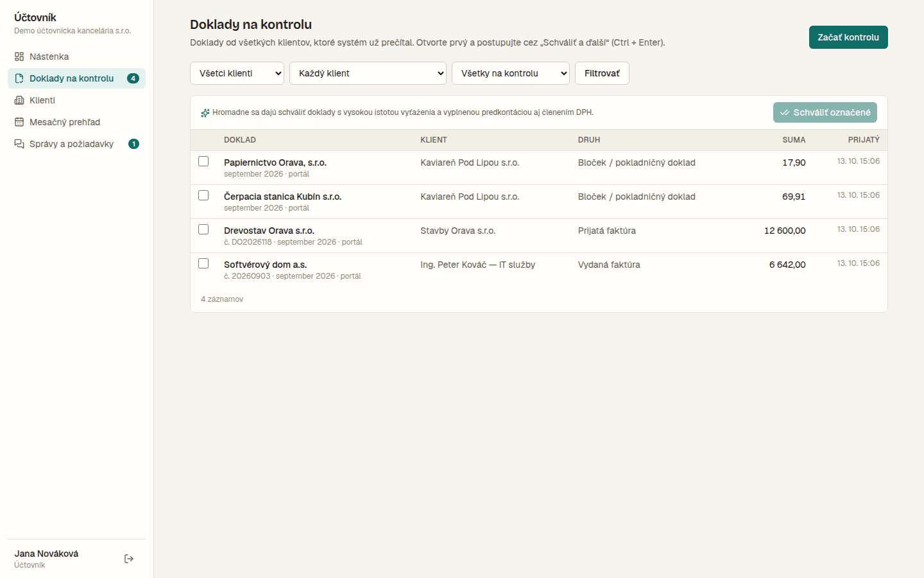924x578 pixels.
Task: Go to Nástenka in the sidebar
Action: pos(77,57)
